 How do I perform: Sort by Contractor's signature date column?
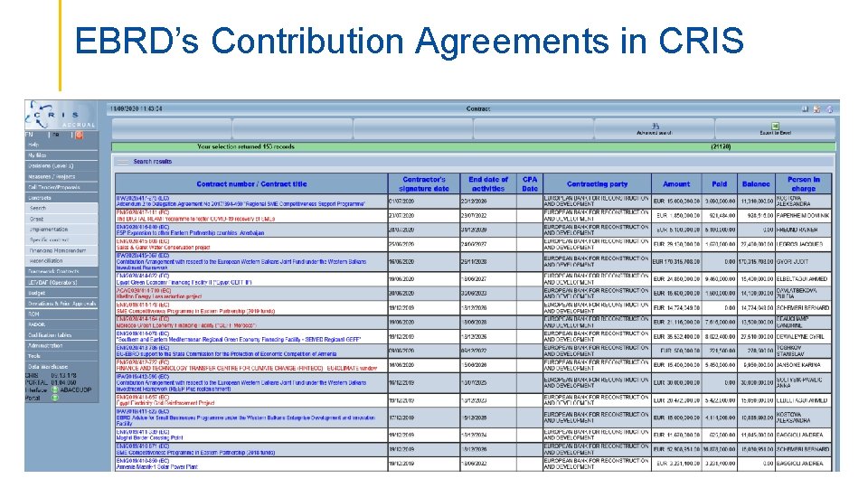click(424, 183)
